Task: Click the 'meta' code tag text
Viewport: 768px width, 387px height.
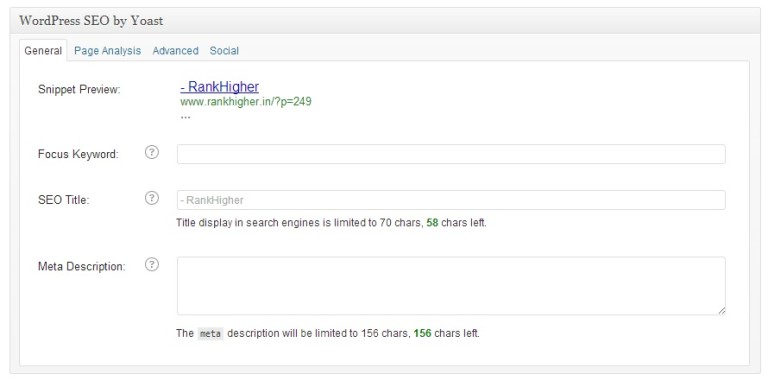Action: pos(210,334)
